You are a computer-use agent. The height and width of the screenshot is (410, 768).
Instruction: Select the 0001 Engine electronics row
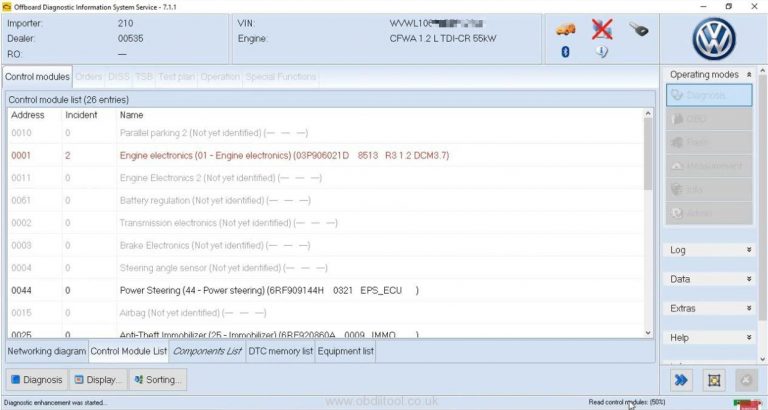pos(325,155)
